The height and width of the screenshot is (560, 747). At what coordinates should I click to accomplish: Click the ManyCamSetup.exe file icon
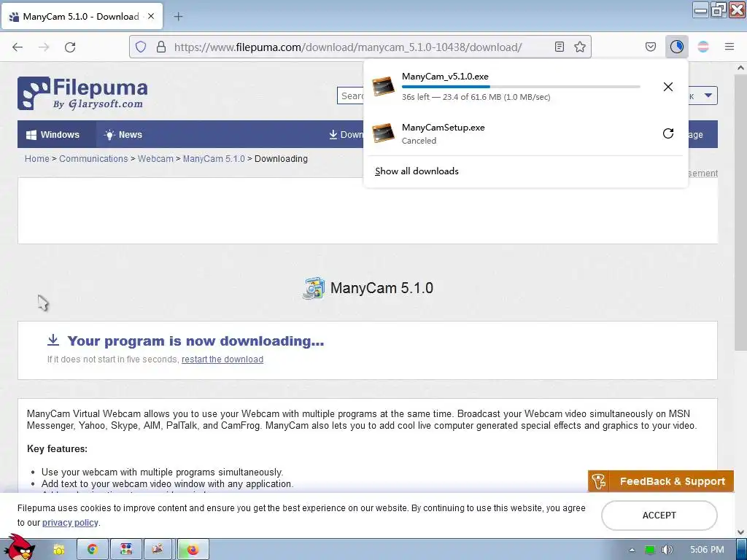[x=384, y=133]
